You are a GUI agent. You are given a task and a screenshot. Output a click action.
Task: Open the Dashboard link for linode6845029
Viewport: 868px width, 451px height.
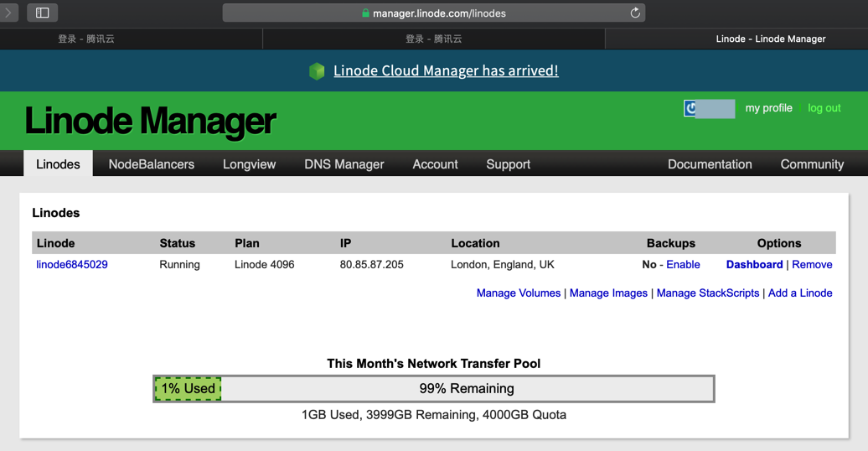point(754,265)
